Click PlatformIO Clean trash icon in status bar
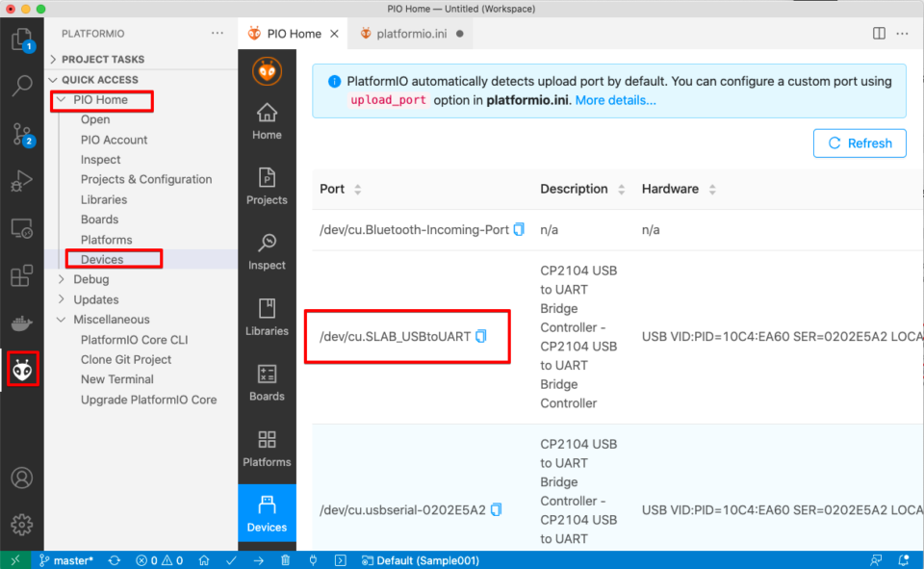Screen dimensions: 924x569 285,560
